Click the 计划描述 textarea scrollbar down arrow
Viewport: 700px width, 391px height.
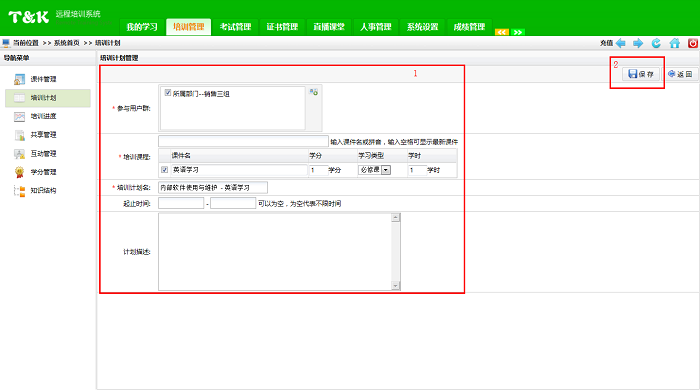pos(396,286)
